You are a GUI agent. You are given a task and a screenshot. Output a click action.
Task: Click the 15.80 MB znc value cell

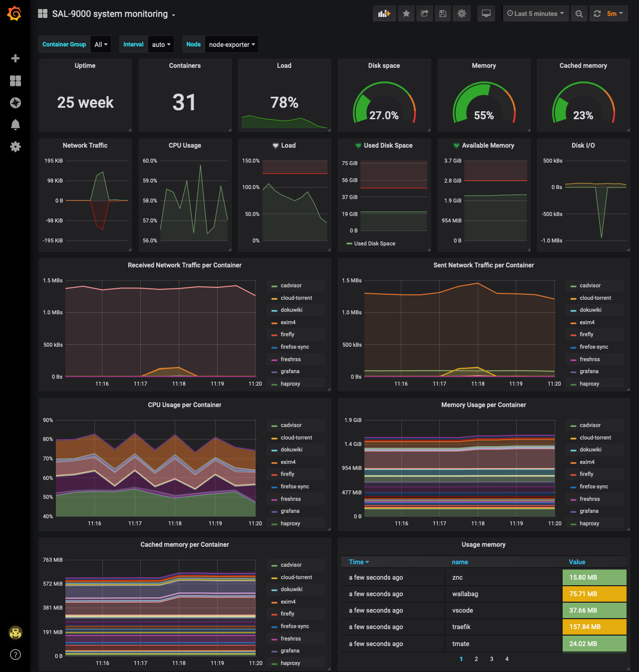click(x=594, y=578)
